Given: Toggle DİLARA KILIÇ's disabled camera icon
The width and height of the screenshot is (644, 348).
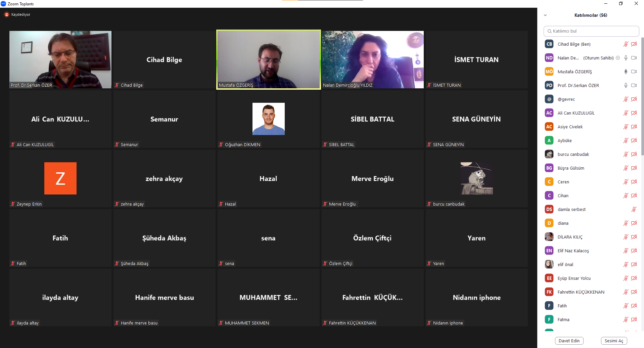Looking at the screenshot, I should coord(634,237).
